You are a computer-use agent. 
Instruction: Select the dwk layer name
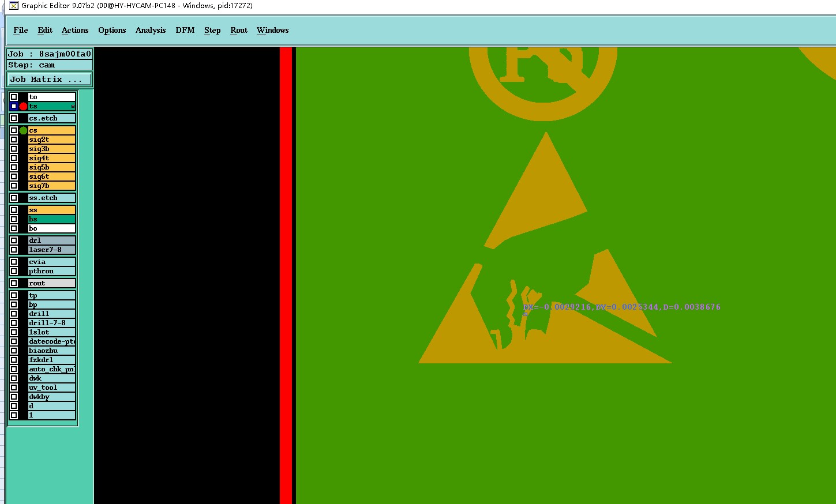click(52, 378)
